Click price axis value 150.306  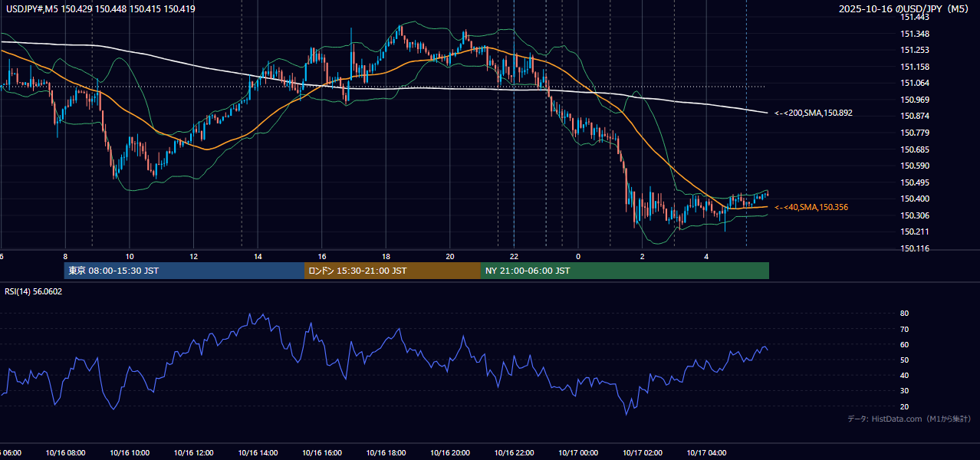pos(916,215)
